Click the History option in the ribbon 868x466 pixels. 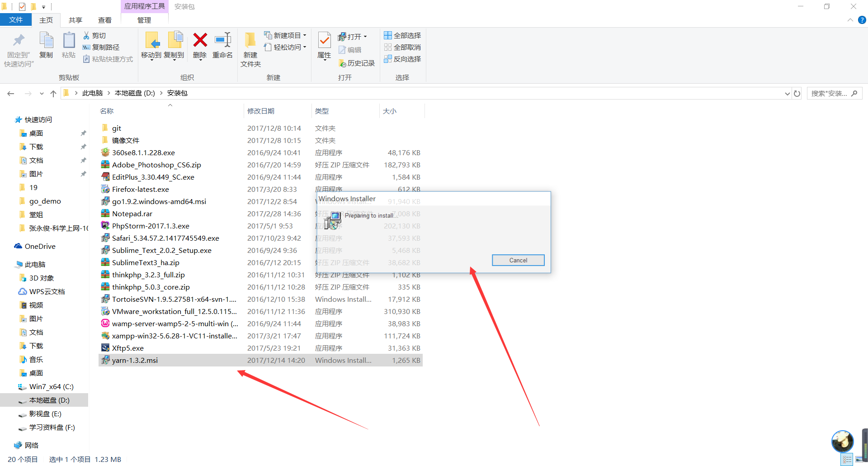357,63
